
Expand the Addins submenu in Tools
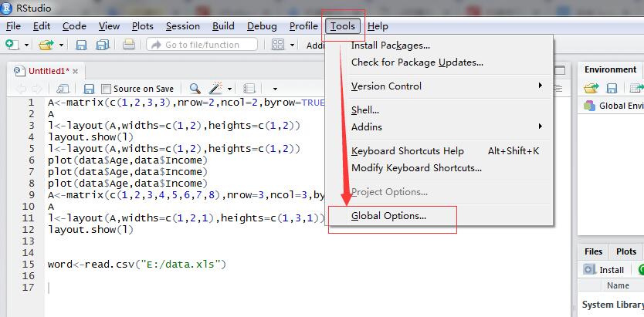(439, 127)
